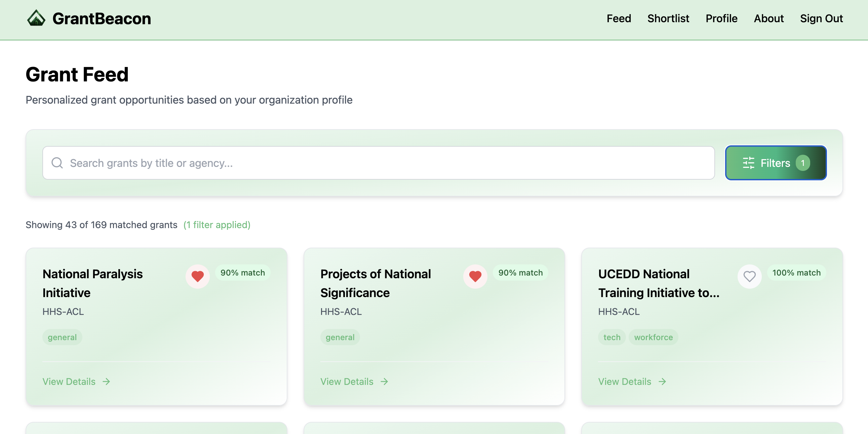This screenshot has height=434, width=868.
Task: Expand the Filters panel
Action: click(775, 163)
